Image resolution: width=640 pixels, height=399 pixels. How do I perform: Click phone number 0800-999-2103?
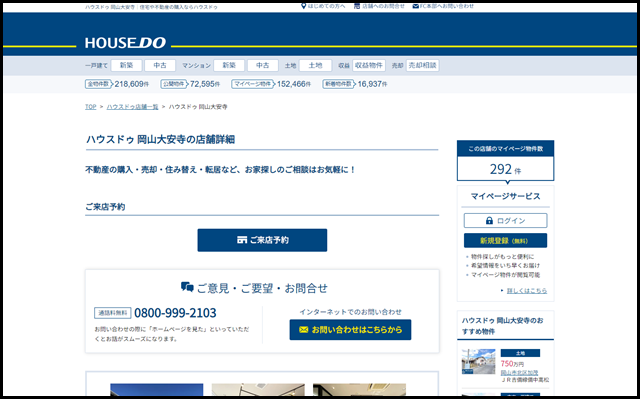click(x=175, y=313)
